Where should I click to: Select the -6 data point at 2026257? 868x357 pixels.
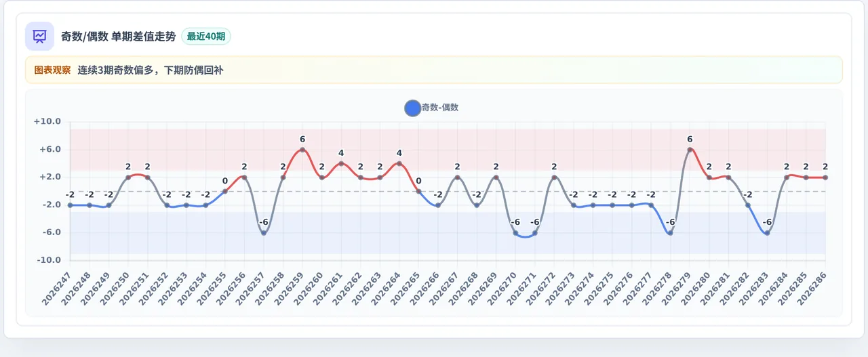point(264,233)
